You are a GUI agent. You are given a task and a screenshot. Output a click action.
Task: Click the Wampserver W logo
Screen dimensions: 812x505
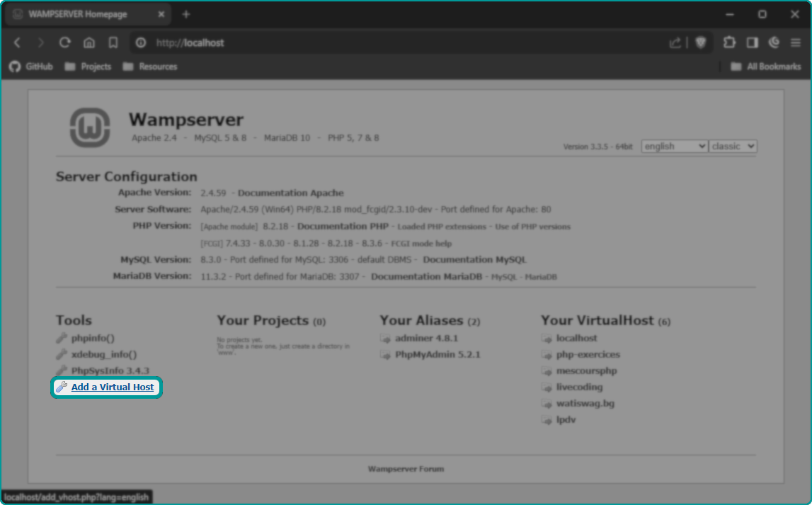coord(90,127)
